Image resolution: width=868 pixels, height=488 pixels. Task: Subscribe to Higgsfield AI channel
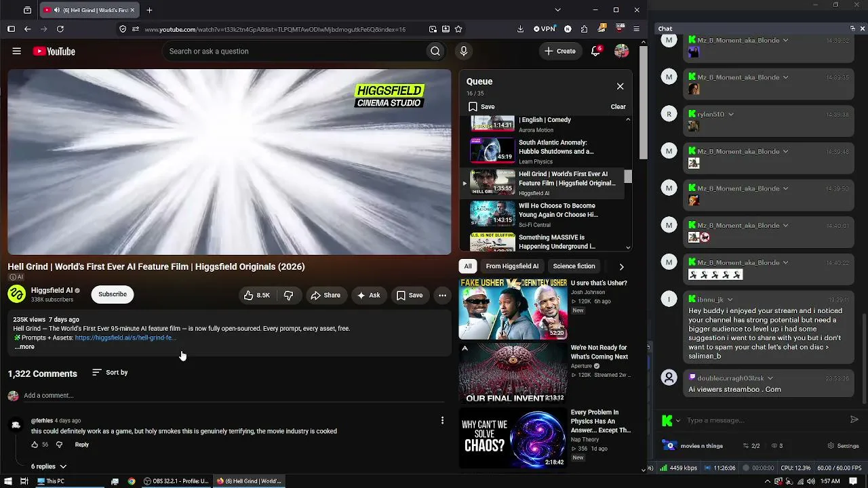pyautogui.click(x=113, y=294)
